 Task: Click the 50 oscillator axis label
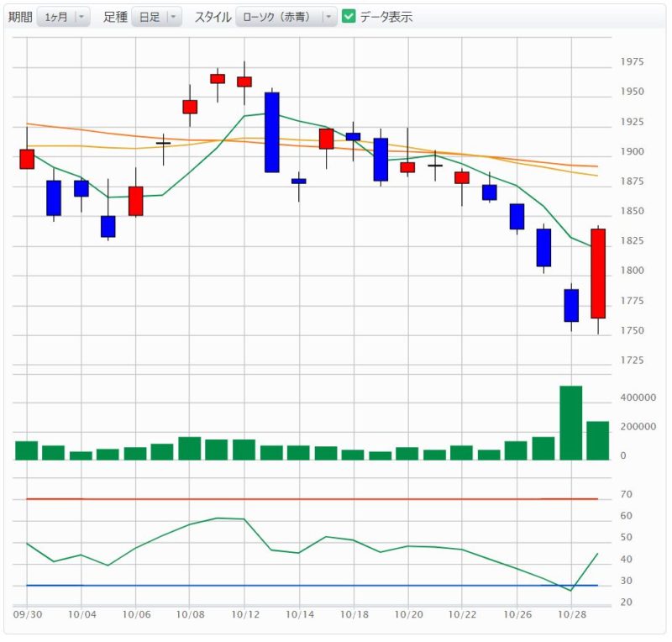point(626,537)
